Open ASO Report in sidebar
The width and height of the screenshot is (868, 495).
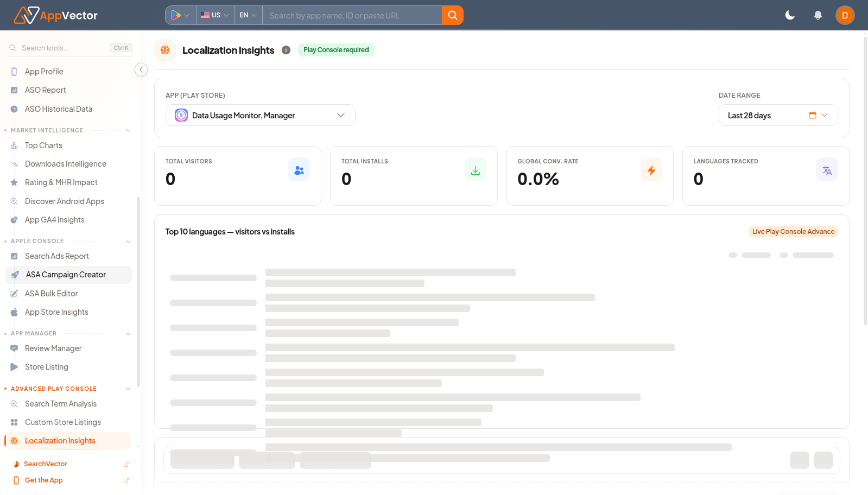click(68, 90)
